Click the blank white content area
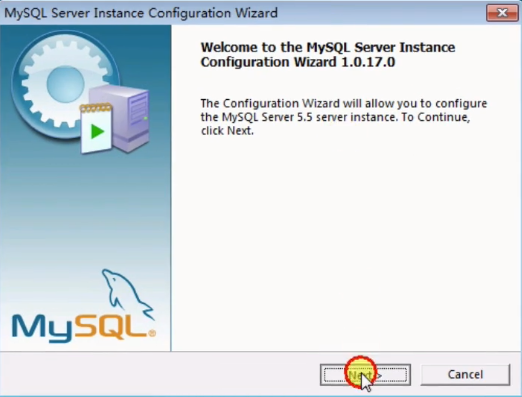The height and width of the screenshot is (397, 522). point(347,243)
